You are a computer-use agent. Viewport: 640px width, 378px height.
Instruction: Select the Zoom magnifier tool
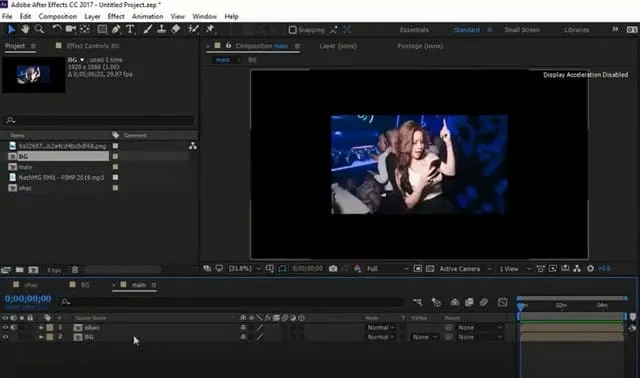[x=39, y=29]
